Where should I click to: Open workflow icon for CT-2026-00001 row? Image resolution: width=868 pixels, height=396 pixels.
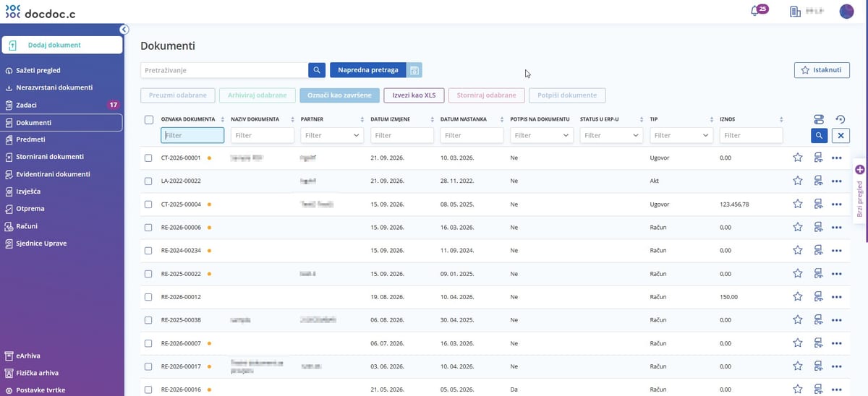click(819, 158)
